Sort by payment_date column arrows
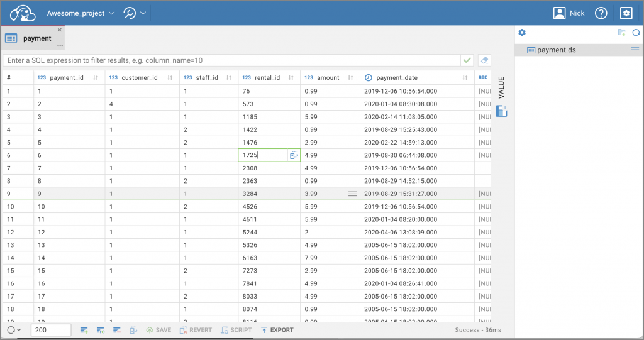This screenshot has height=340, width=644. point(465,77)
